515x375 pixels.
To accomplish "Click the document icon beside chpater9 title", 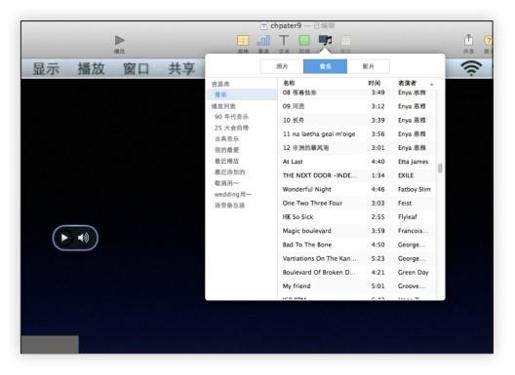I will (263, 26).
